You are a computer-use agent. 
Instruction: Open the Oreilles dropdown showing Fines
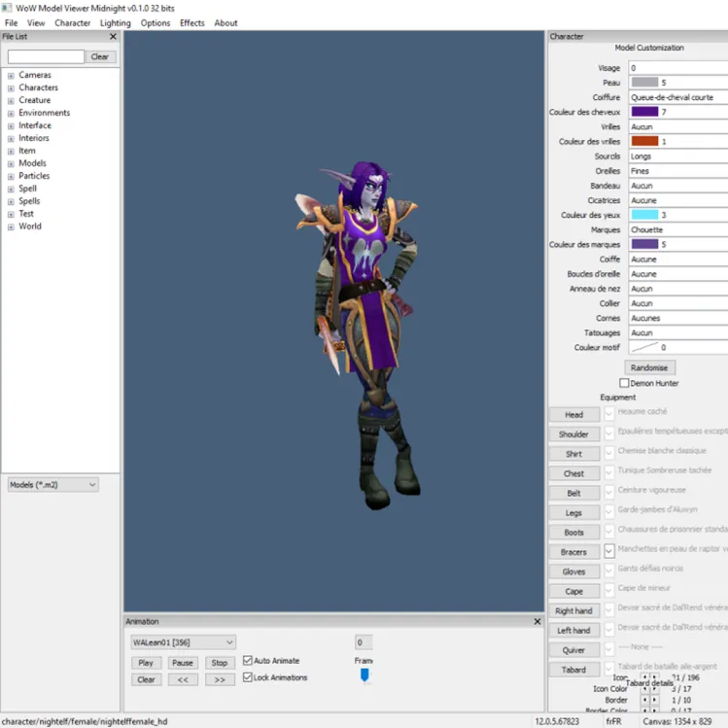point(678,171)
